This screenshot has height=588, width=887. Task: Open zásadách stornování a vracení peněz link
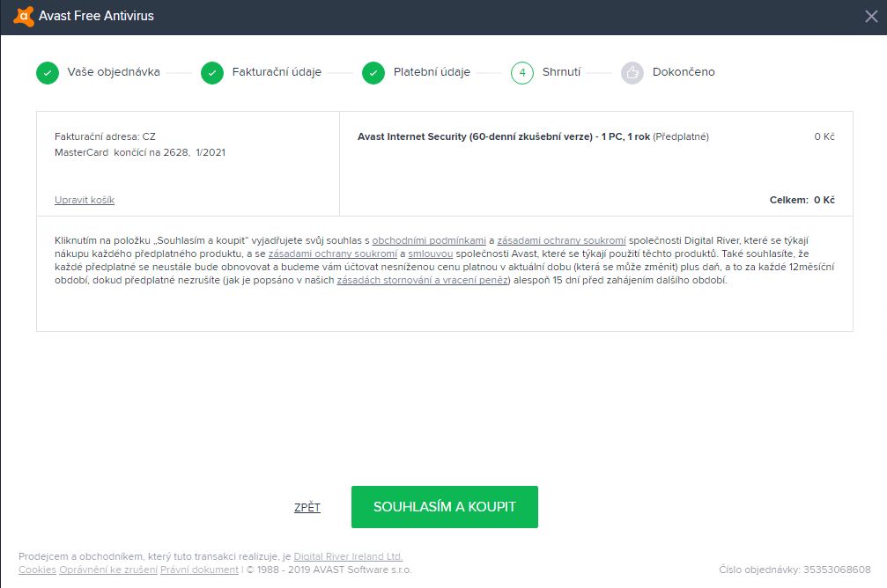(423, 280)
